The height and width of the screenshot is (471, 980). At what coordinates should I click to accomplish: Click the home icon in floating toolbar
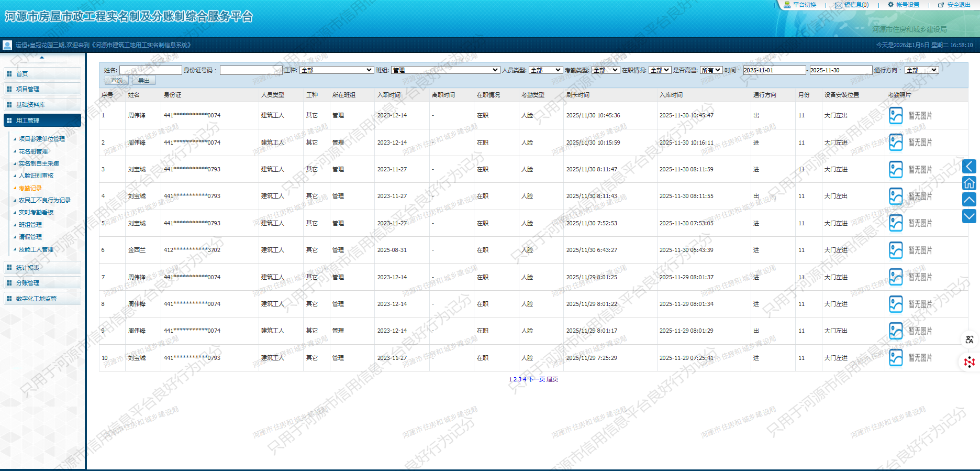[x=969, y=183]
